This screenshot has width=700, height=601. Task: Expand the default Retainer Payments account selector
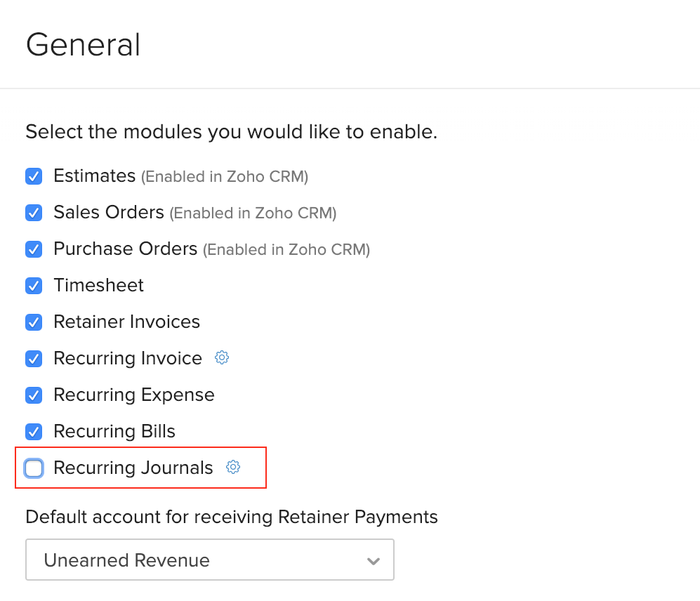209,560
